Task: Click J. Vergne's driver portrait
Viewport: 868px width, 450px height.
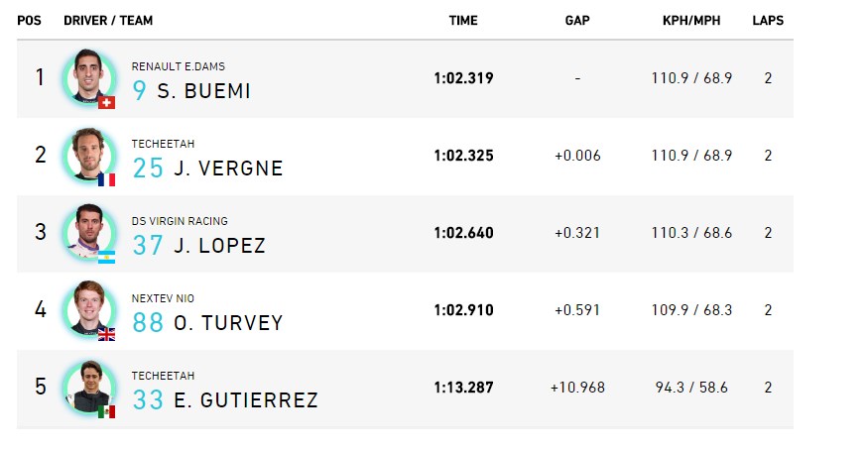Action: pyautogui.click(x=88, y=155)
